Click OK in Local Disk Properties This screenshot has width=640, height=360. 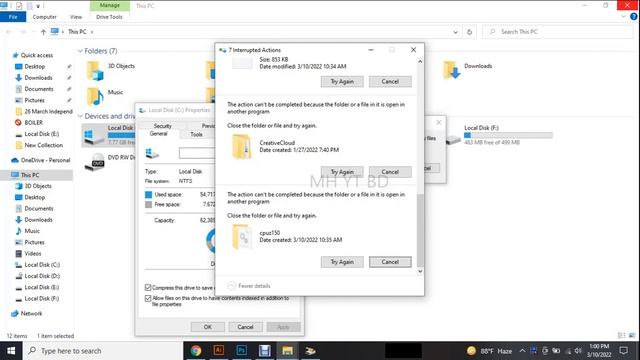point(208,327)
